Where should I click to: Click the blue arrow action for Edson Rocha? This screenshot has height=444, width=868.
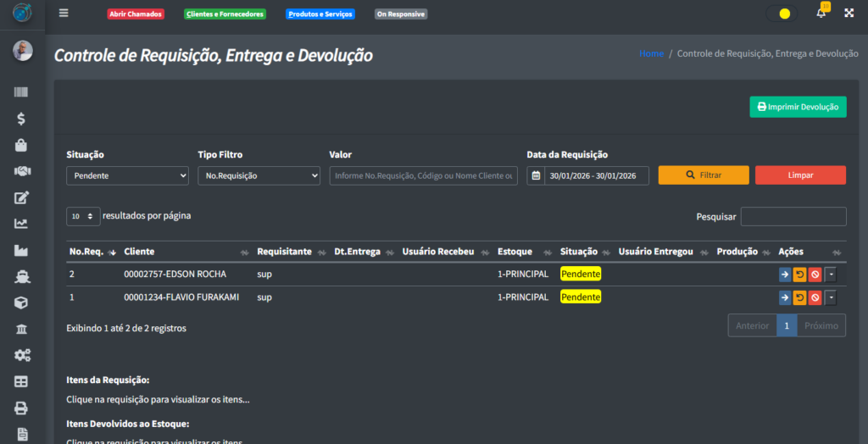tap(785, 275)
